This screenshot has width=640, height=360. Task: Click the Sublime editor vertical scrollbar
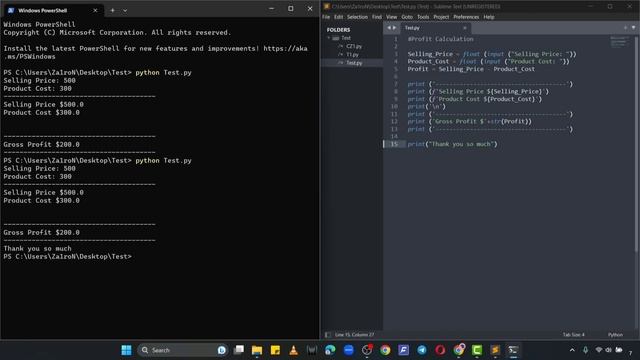[x=636, y=143]
